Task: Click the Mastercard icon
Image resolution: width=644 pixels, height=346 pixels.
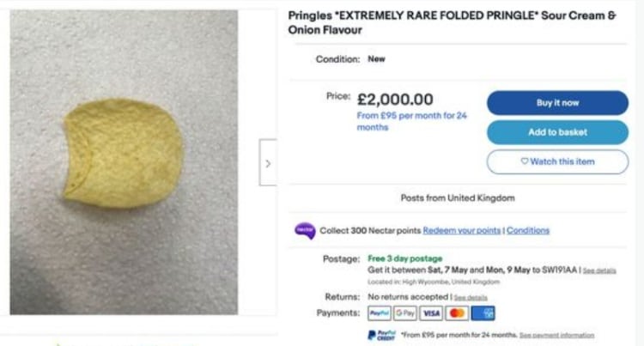Action: pos(457,313)
